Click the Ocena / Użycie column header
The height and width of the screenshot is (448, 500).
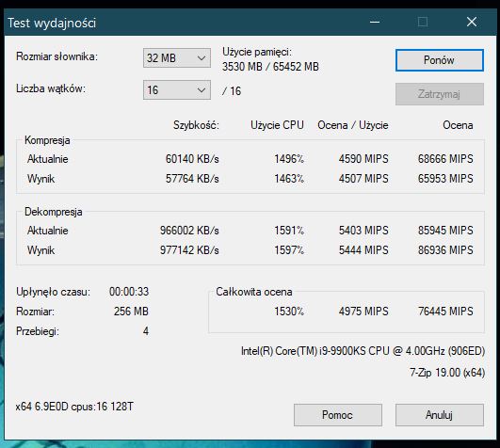pyautogui.click(x=353, y=125)
